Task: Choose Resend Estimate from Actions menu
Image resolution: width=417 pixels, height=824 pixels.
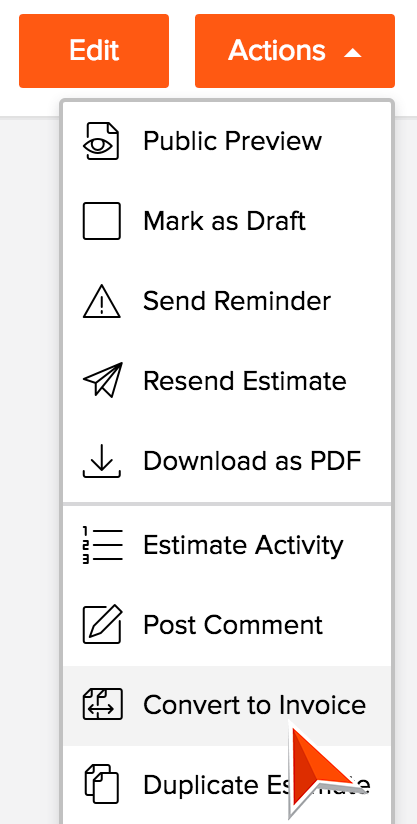Action: (x=227, y=381)
